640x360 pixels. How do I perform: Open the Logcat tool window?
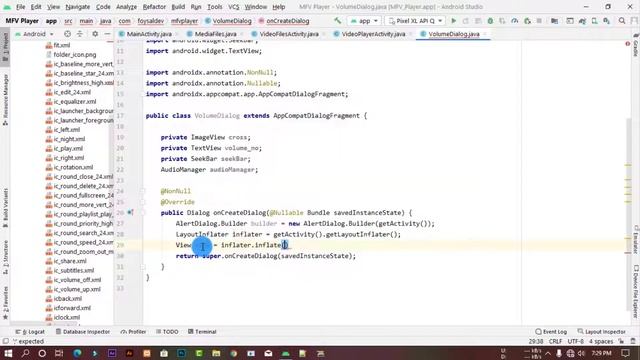point(30,332)
